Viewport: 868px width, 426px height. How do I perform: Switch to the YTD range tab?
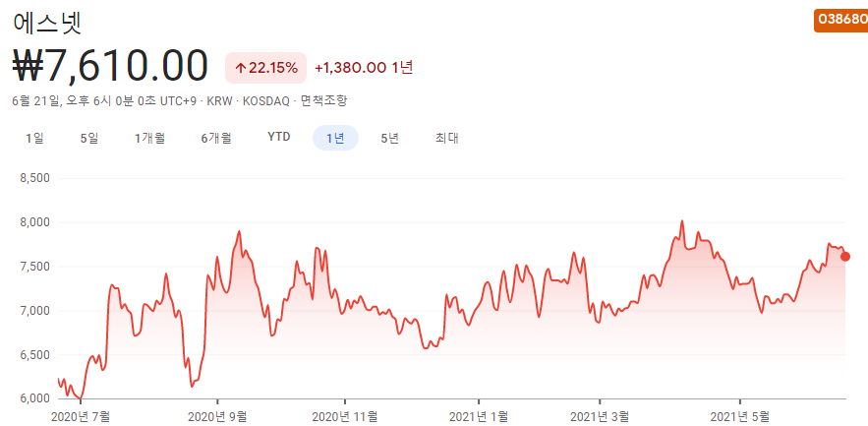279,137
